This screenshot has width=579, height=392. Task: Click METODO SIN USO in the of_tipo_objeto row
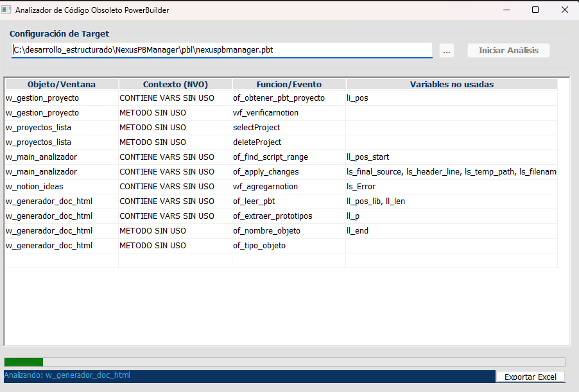tap(175, 246)
